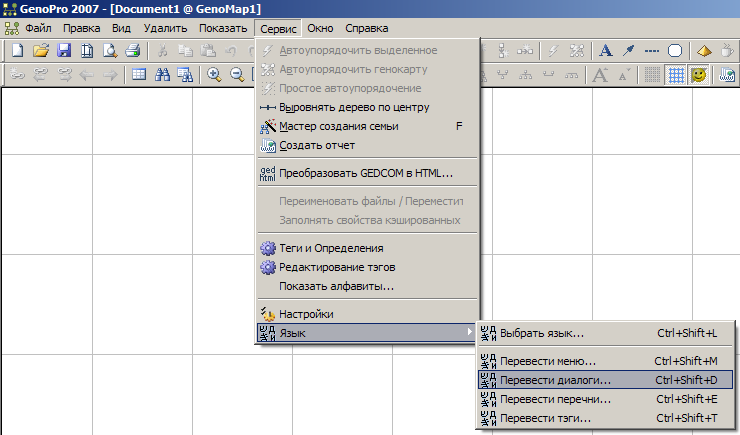Open the Вид menu

pos(121,28)
